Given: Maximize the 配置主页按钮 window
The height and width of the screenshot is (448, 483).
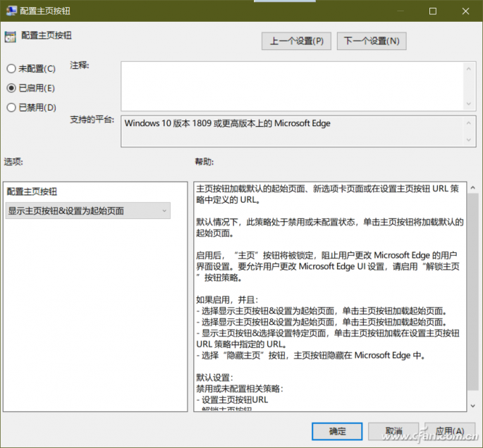Looking at the screenshot, I should (433, 11).
